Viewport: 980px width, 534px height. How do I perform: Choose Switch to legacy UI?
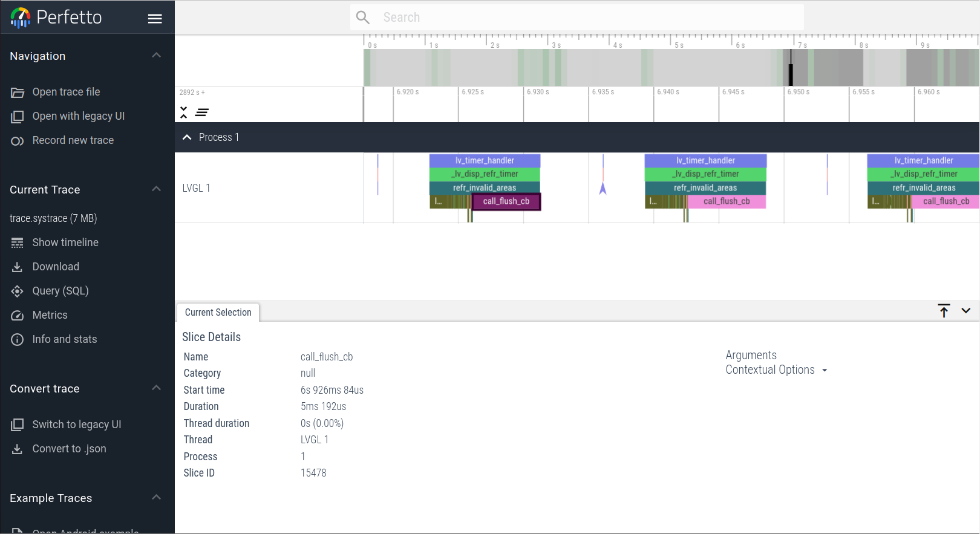[77, 425]
